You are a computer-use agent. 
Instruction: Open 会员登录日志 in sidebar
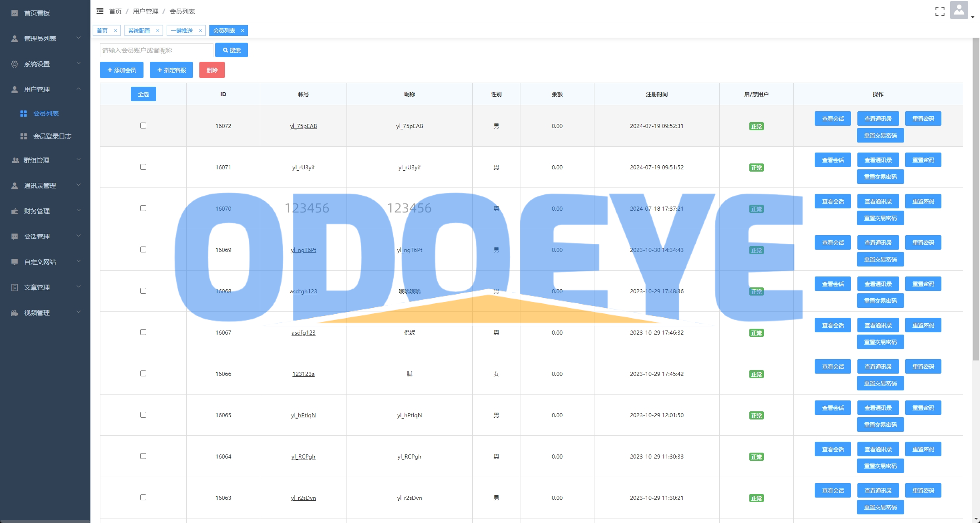(x=45, y=136)
